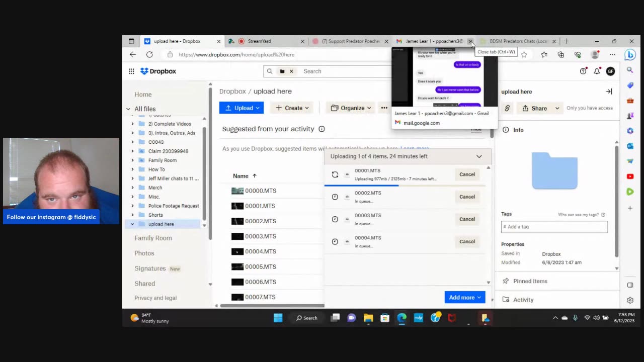Open the 00000.MTS file thumbnail

(x=237, y=191)
